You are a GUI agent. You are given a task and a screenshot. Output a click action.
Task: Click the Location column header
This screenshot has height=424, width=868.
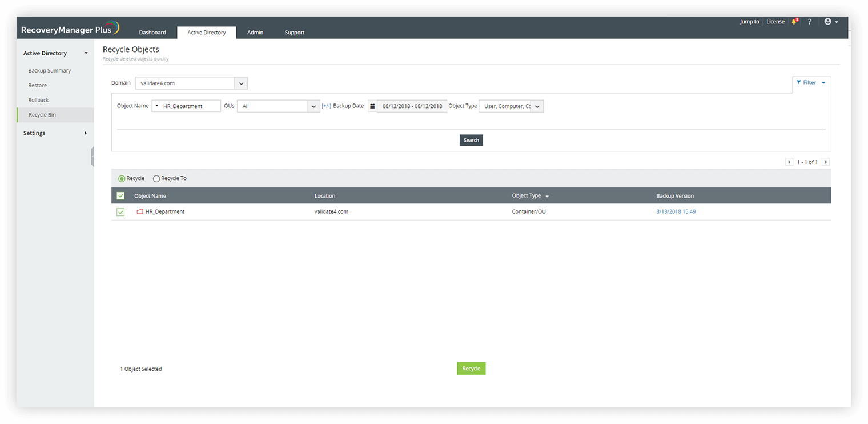(x=325, y=196)
